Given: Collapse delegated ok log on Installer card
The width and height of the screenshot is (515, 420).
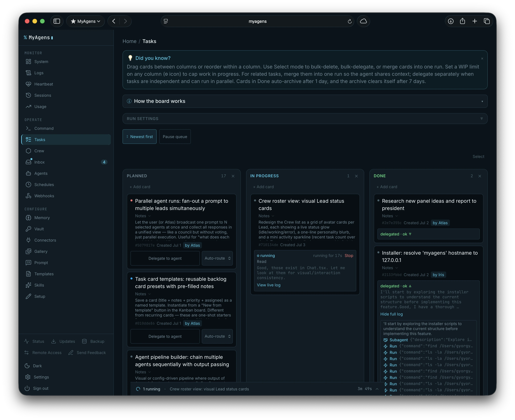Looking at the screenshot, I should pyautogui.click(x=396, y=286).
